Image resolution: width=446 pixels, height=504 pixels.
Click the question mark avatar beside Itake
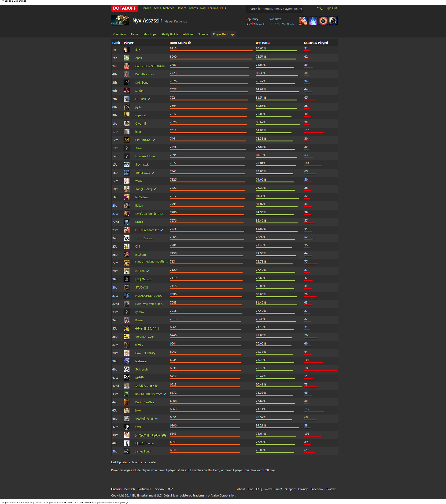coord(126,148)
